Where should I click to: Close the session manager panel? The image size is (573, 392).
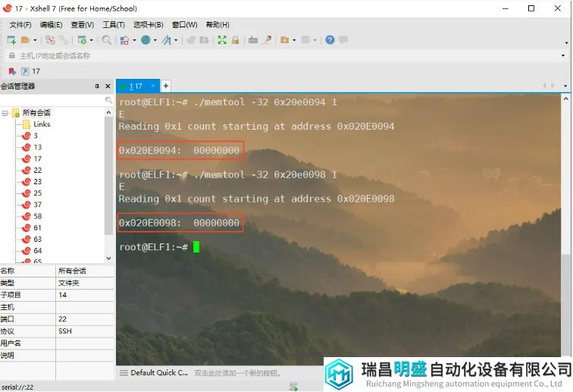pos(108,86)
